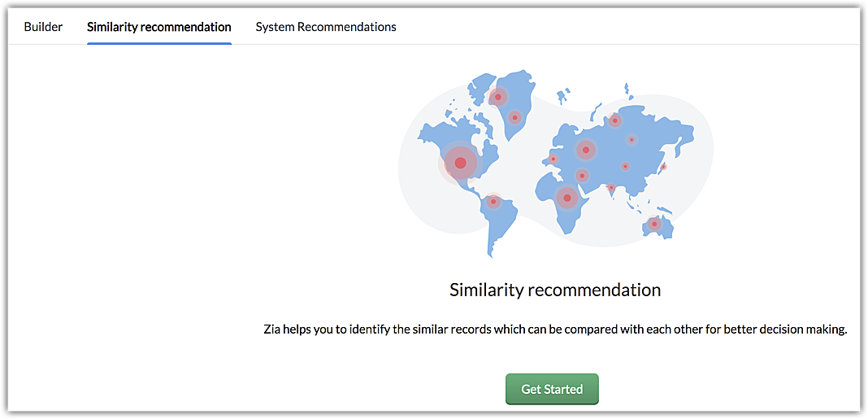Click the Zia description sentence
Viewport: 868px width, 419px height.
[x=555, y=330]
